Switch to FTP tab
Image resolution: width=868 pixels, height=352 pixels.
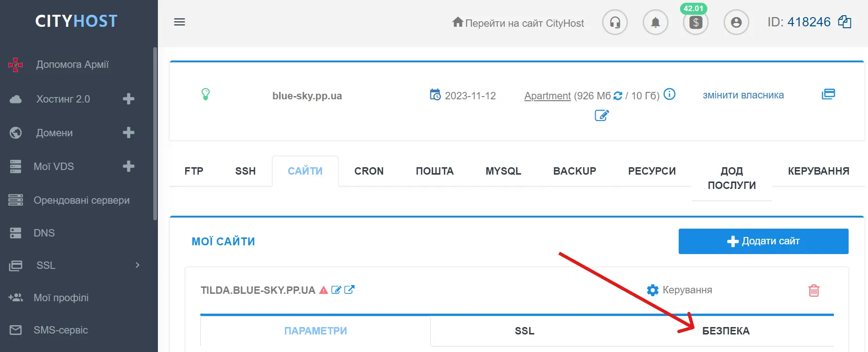point(194,171)
